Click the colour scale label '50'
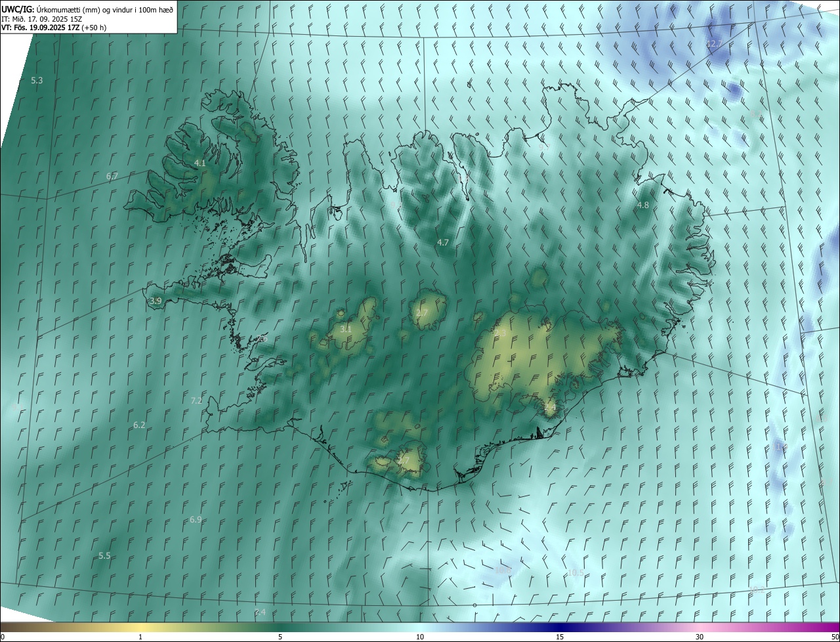The height and width of the screenshot is (642, 840). coord(835,637)
